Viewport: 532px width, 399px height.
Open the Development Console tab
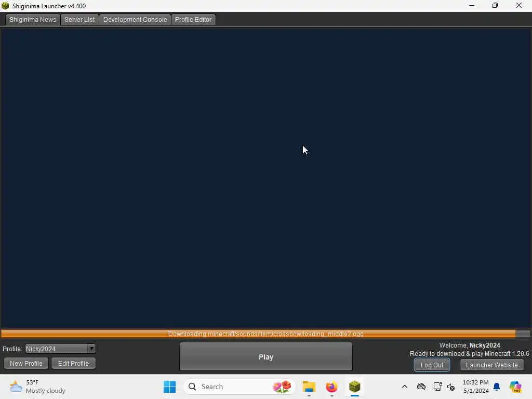tap(135, 20)
